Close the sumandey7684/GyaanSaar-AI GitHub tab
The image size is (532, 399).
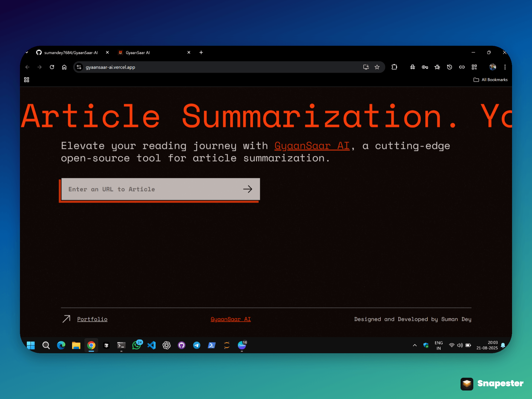107,53
